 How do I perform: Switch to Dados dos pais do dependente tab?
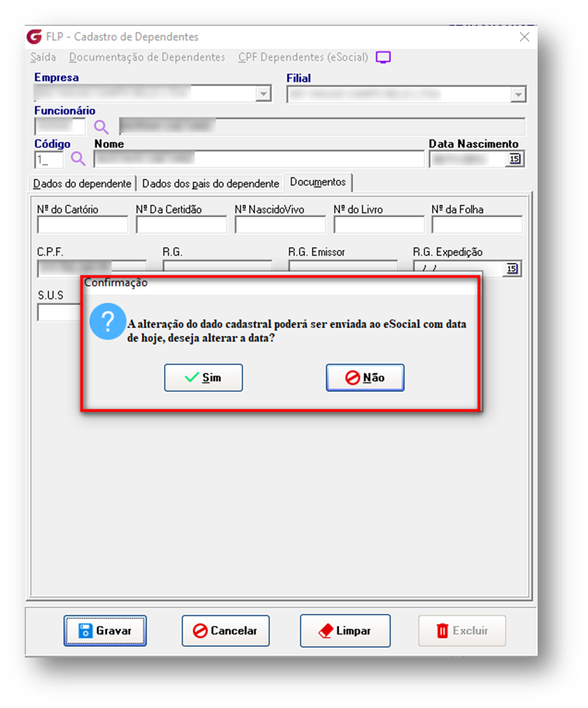tap(210, 183)
